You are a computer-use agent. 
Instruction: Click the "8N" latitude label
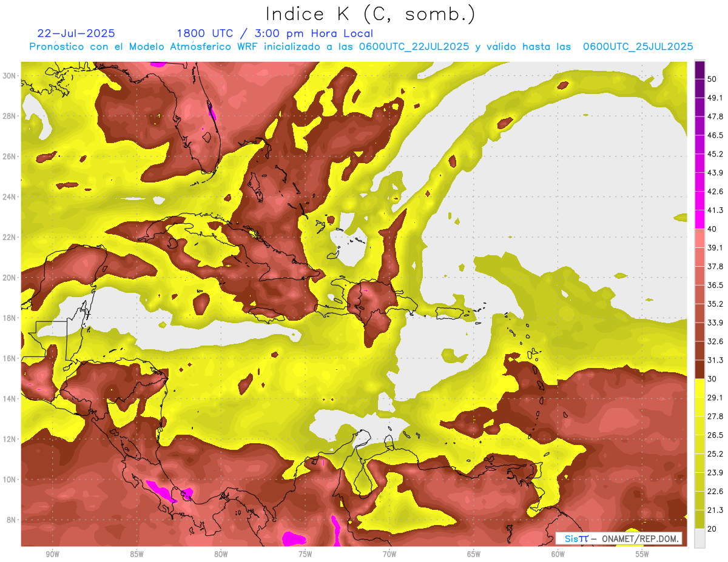(12, 520)
